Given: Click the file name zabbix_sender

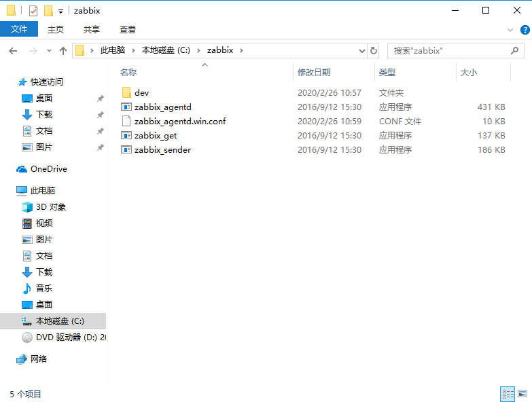Looking at the screenshot, I should (162, 149).
